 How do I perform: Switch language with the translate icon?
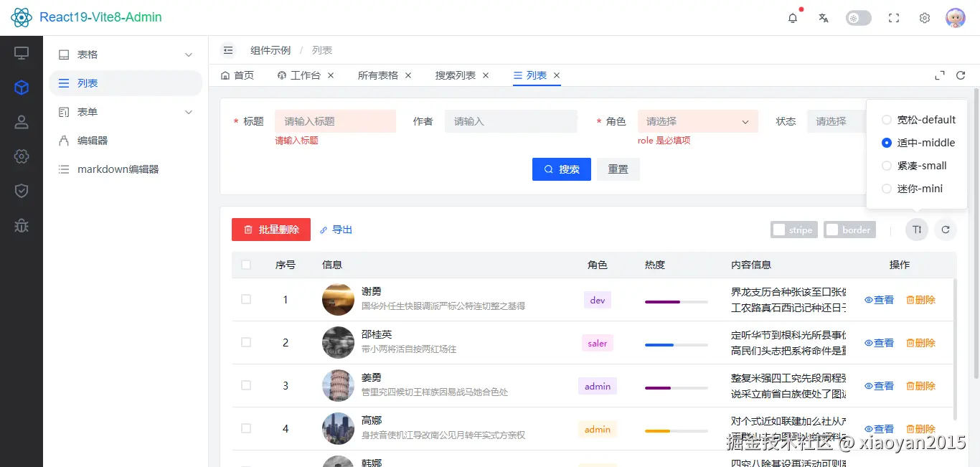(x=824, y=18)
